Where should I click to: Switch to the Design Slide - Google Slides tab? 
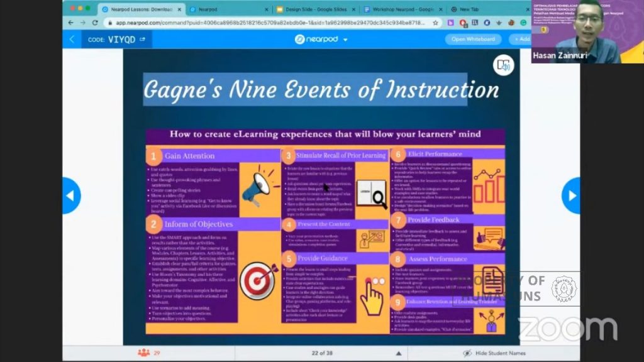[x=316, y=9]
